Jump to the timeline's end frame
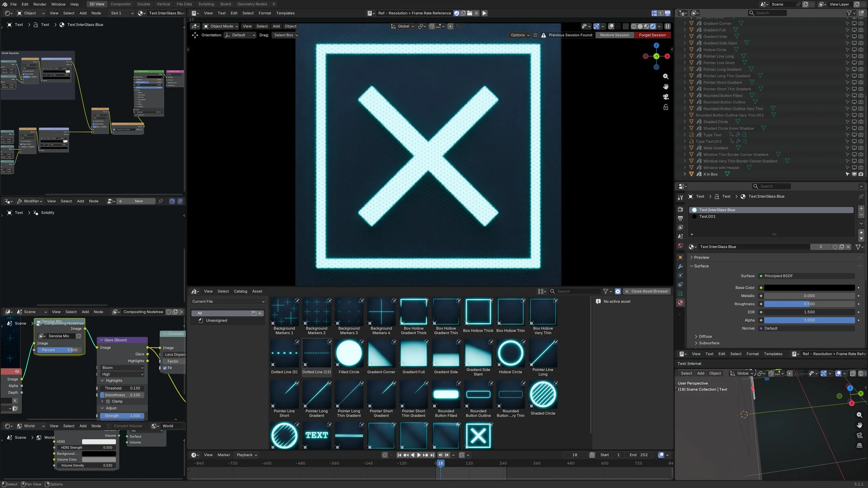This screenshot has width=868, height=488. tap(432, 455)
